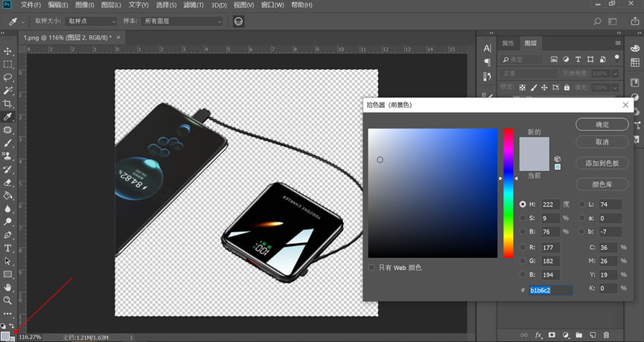This screenshot has height=342, width=644.
Task: Click the hex color input field
Action: point(550,290)
